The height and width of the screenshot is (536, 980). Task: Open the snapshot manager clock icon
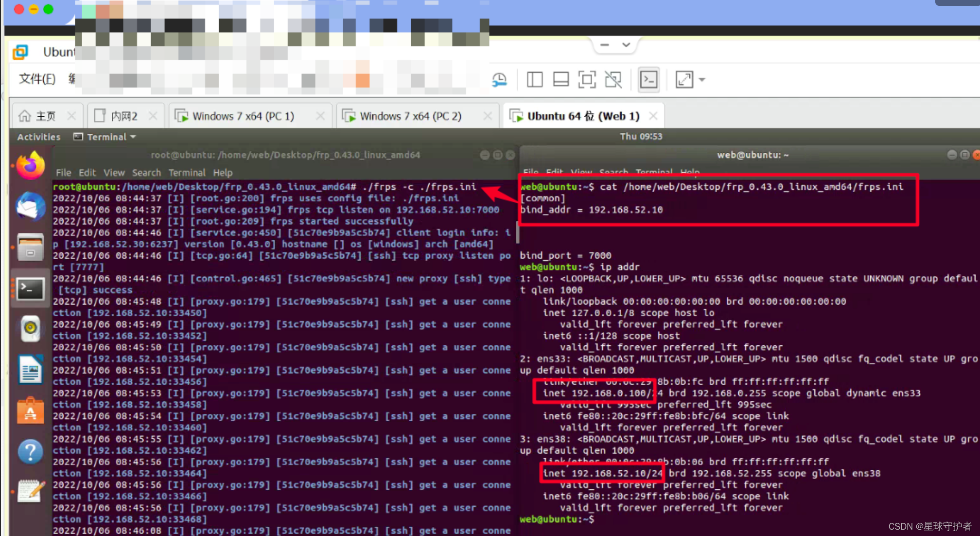(499, 80)
